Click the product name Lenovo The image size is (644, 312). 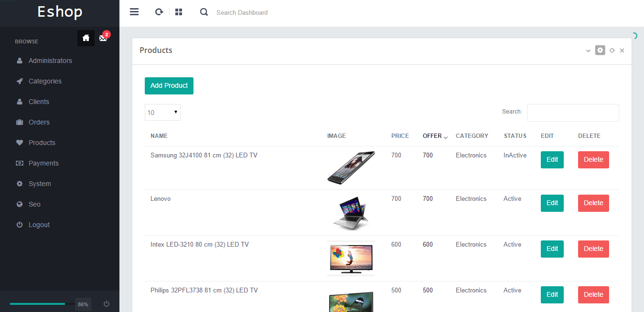click(161, 199)
